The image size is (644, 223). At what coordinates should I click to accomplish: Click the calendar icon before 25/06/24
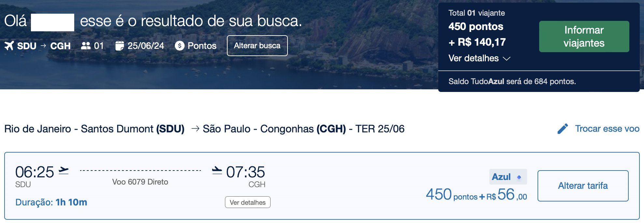119,46
